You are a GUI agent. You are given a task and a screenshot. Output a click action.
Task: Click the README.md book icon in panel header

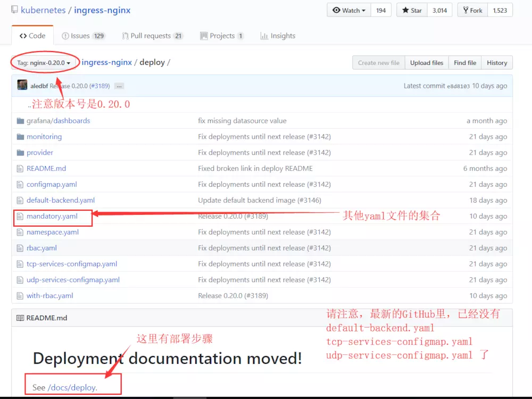pyautogui.click(x=20, y=318)
